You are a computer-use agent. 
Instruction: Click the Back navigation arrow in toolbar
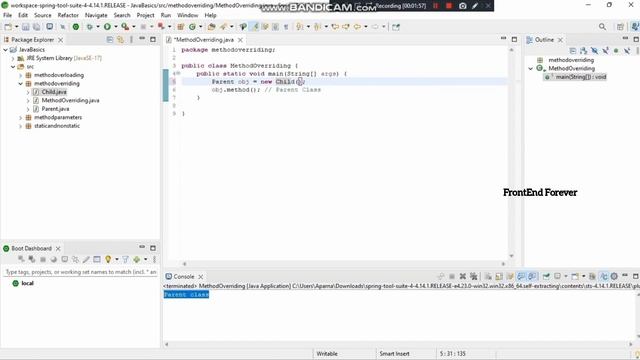click(357, 27)
